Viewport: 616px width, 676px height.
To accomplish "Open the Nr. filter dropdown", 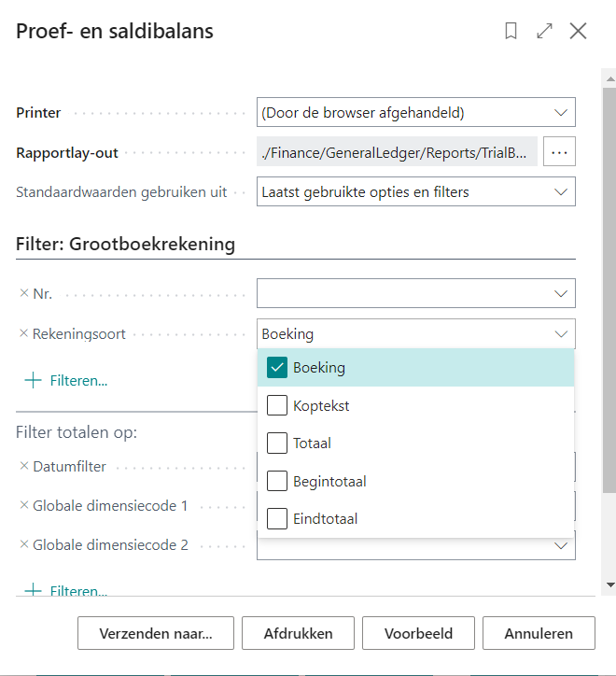I will point(415,293).
